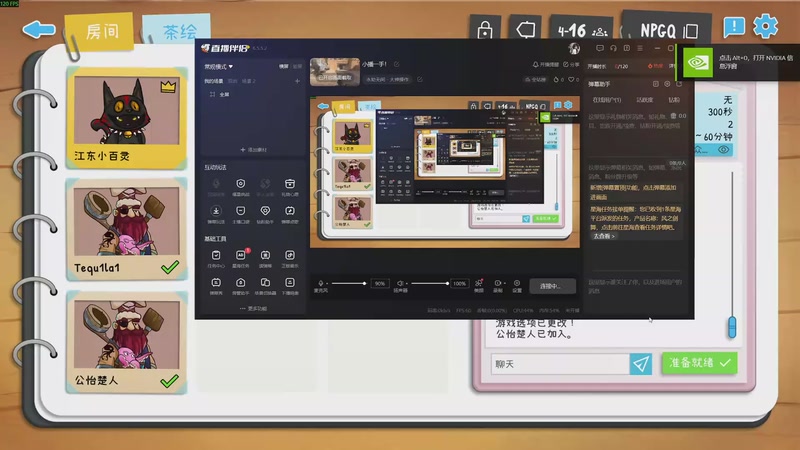Open the last icon in 基础工具 second row
The image size is (800, 450).
click(x=290, y=285)
